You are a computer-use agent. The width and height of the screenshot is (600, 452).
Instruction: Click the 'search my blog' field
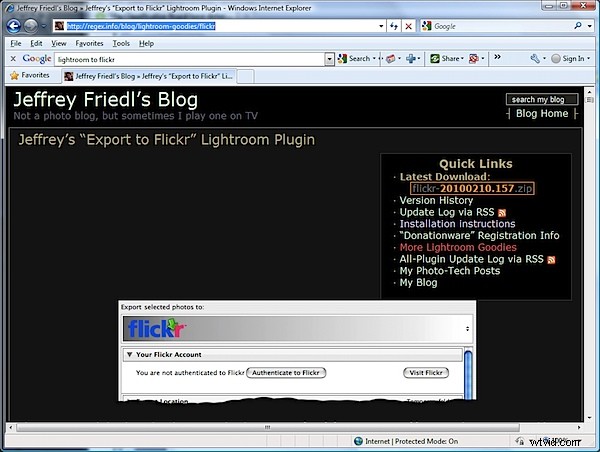coord(541,100)
